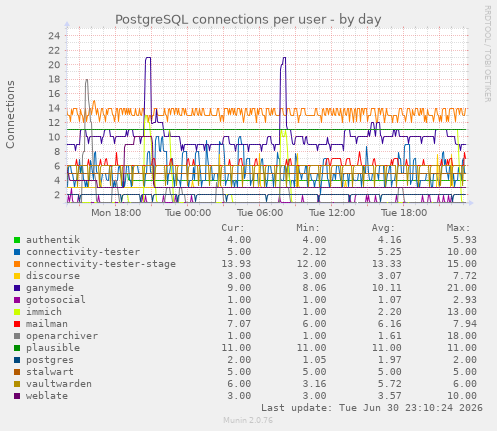Viewport: 497px width, 431px height.
Task: Click the authentik green legend swatch
Action: pyautogui.click(x=17, y=240)
